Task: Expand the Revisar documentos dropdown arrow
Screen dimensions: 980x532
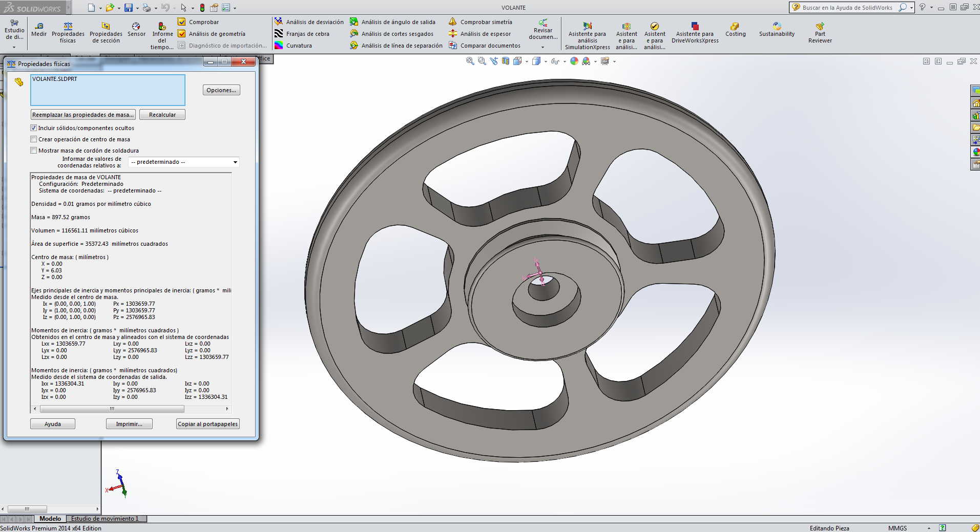Action: point(543,47)
